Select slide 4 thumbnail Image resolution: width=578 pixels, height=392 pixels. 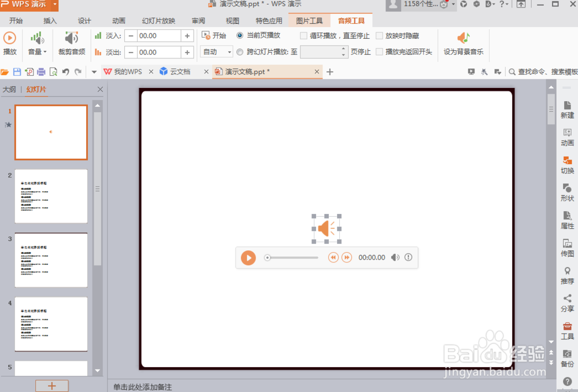(51, 324)
